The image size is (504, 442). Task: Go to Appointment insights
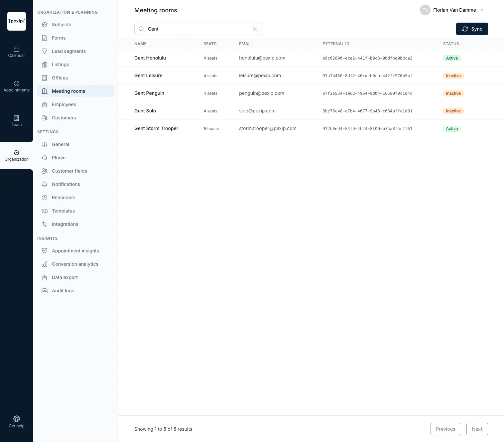75,251
